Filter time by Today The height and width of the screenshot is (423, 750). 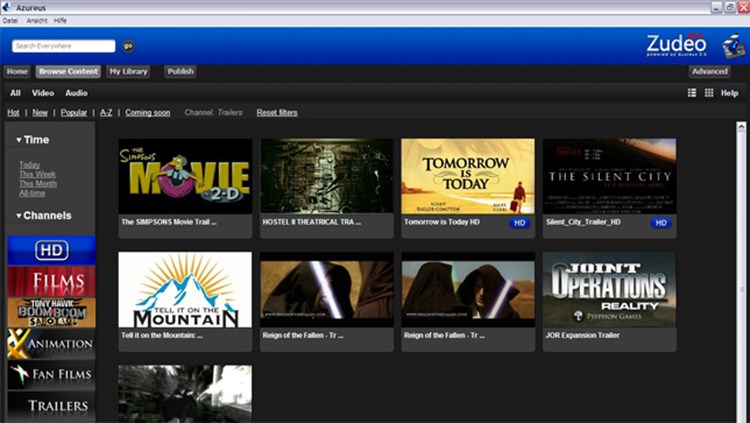click(x=30, y=165)
